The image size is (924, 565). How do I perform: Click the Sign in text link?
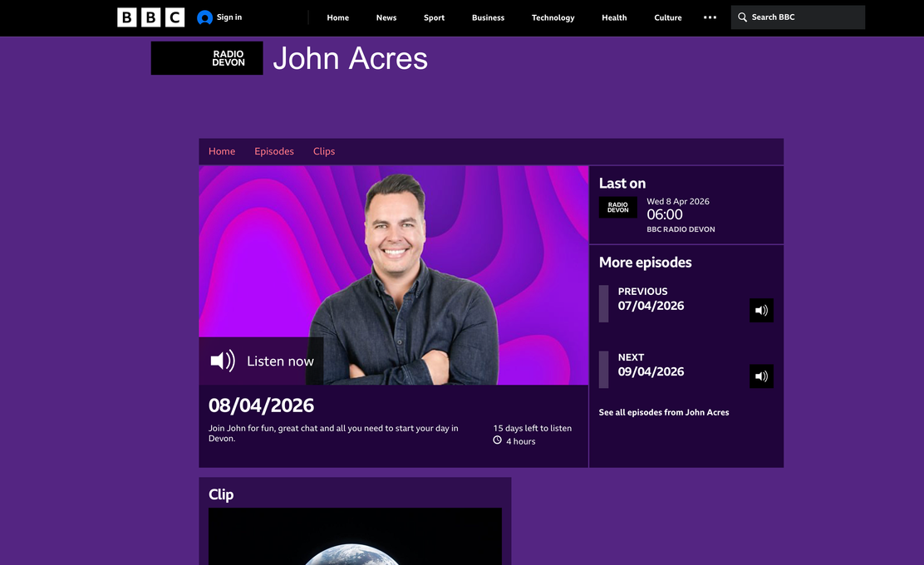229,17
